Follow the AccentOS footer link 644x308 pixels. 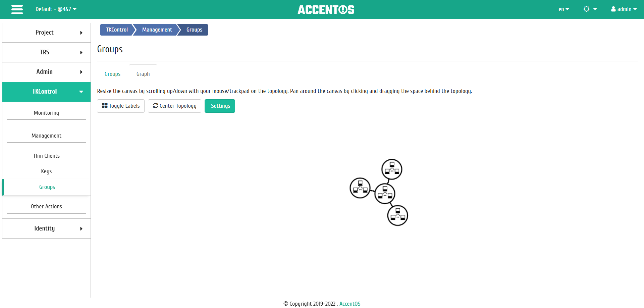tap(350, 304)
